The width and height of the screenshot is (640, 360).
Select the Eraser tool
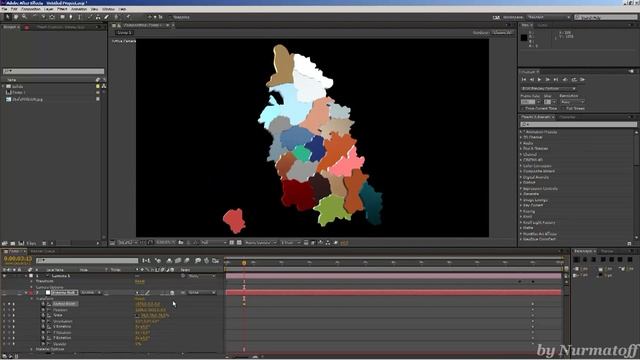pos(107,17)
